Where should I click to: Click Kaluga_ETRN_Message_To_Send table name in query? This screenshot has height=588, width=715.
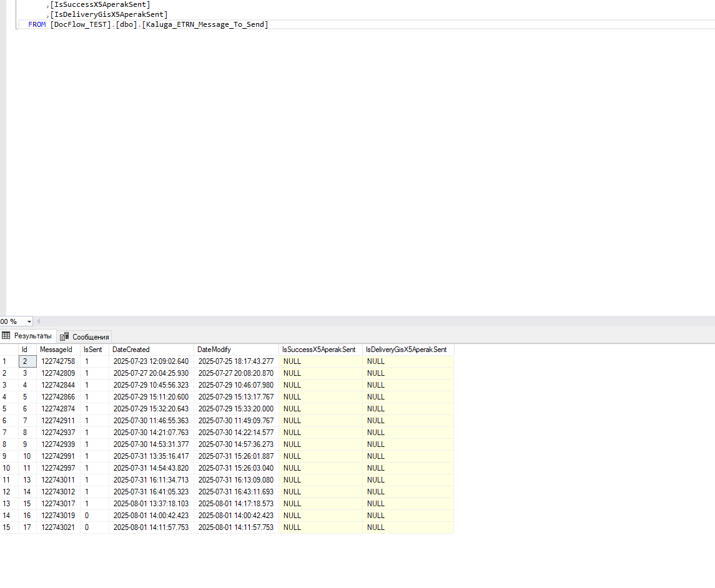click(x=205, y=24)
